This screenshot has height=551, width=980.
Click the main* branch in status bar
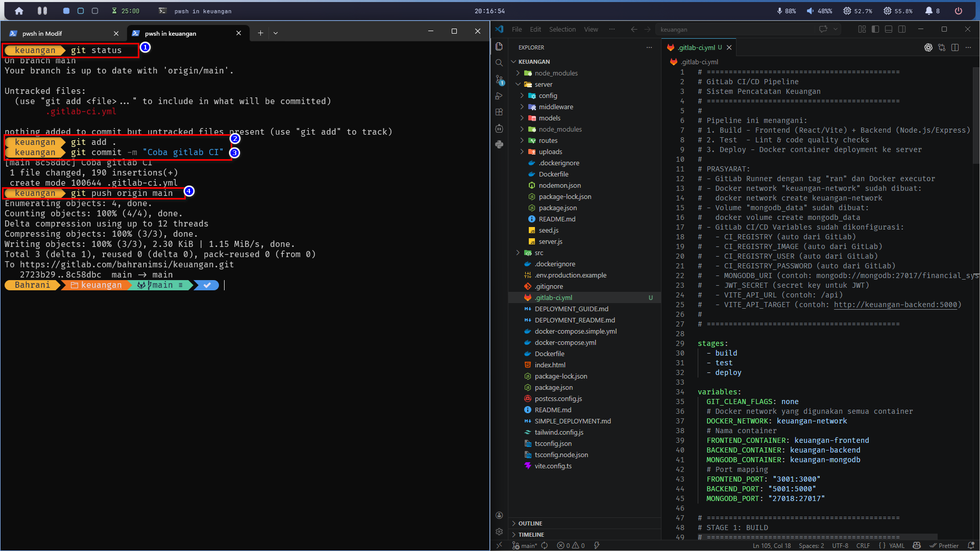pyautogui.click(x=525, y=545)
